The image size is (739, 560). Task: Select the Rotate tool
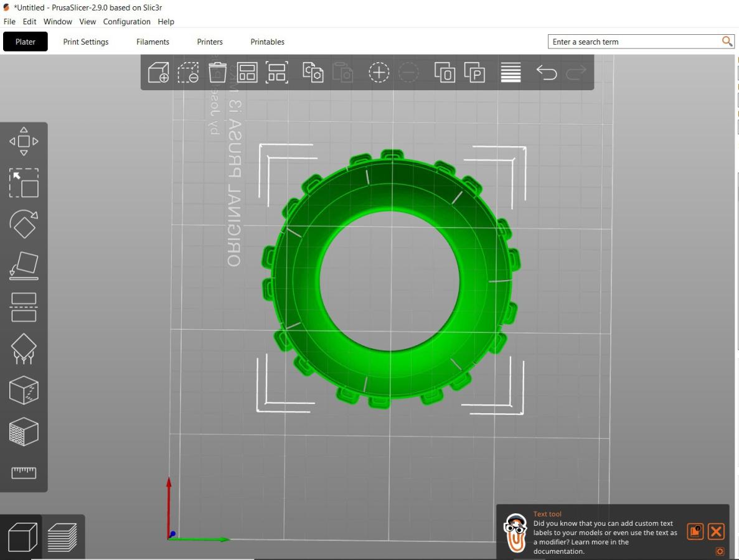pyautogui.click(x=24, y=224)
